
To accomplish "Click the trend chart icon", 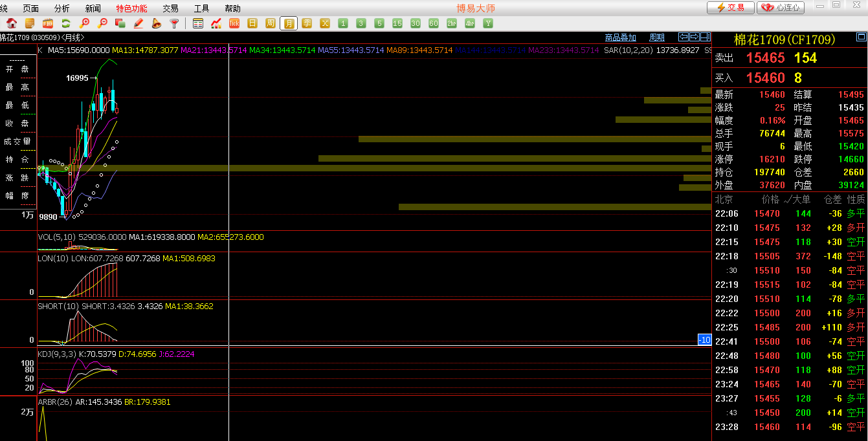I will [x=216, y=23].
